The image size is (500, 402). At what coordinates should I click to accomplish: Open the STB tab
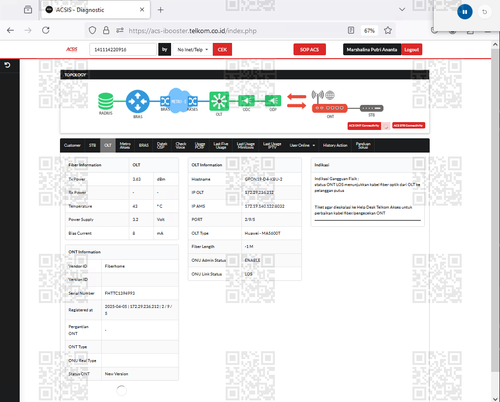coord(92,145)
